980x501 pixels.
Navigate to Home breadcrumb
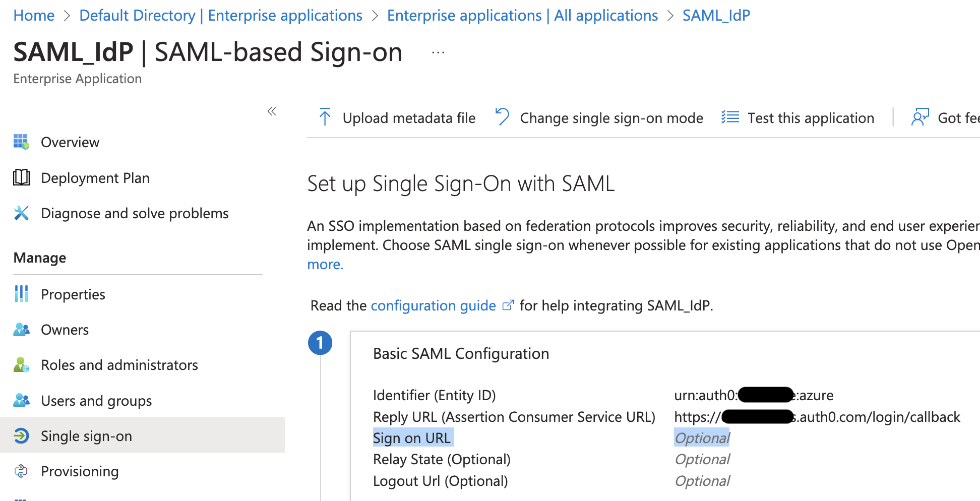click(34, 15)
